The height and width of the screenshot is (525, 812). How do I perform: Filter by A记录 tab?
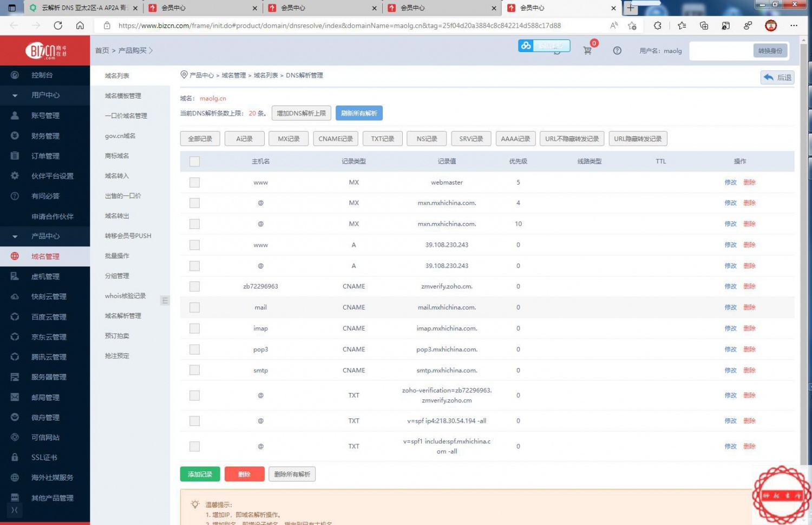tap(245, 139)
